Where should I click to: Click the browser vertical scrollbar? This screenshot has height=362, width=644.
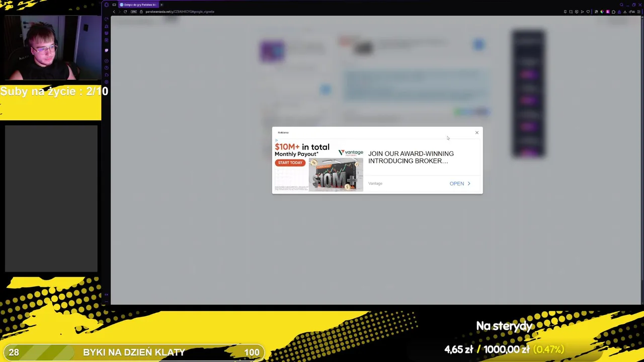click(x=642, y=160)
